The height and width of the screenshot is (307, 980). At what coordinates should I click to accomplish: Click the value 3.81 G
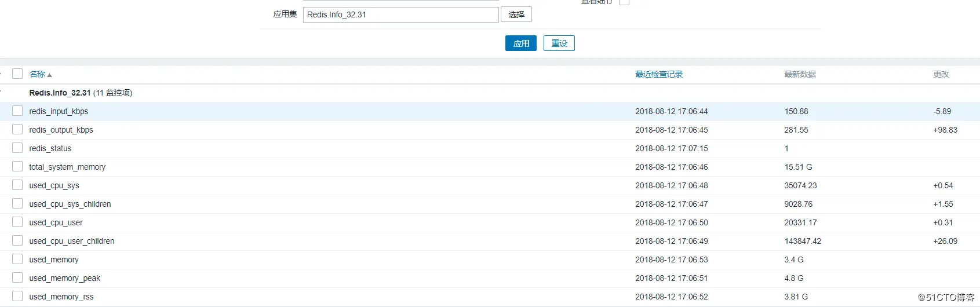[796, 297]
